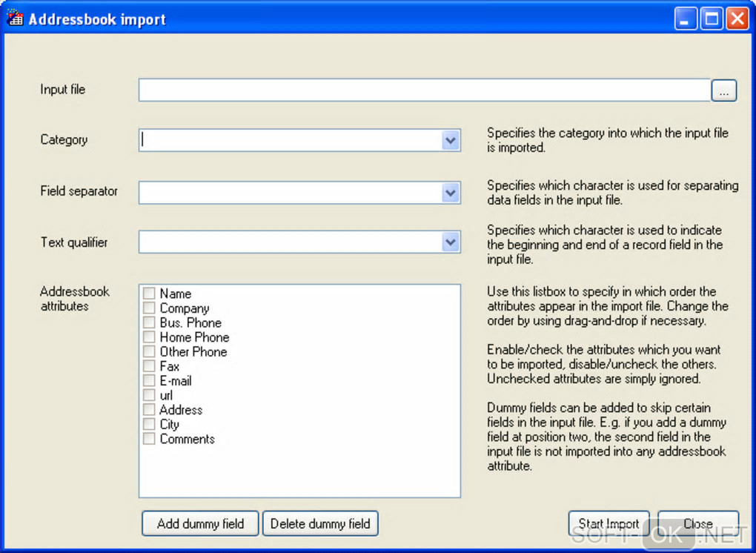Enable the Home Phone attribute
This screenshot has width=756, height=553.
[149, 337]
